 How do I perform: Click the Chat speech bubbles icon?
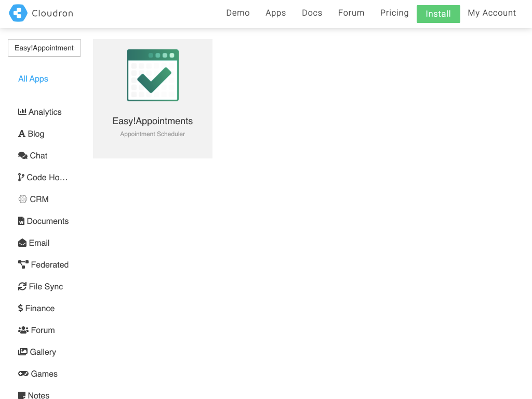pos(23,155)
